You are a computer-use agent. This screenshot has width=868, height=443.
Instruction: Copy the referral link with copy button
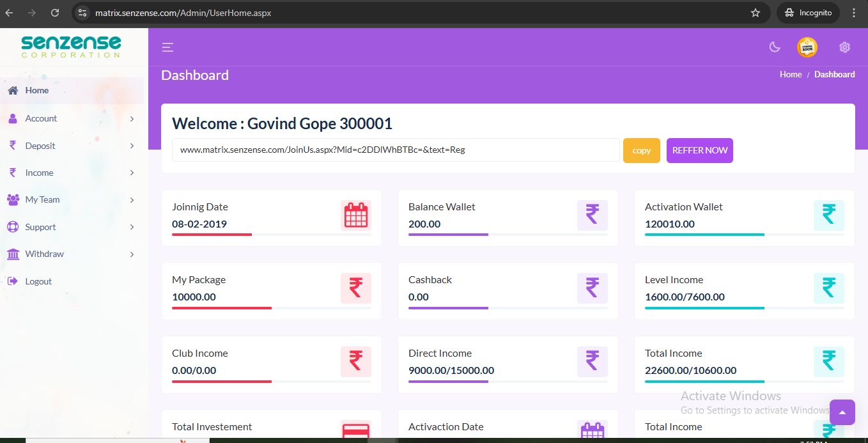[x=642, y=150]
